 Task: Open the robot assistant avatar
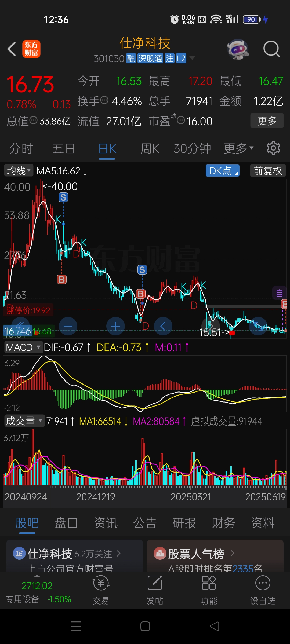click(x=238, y=49)
